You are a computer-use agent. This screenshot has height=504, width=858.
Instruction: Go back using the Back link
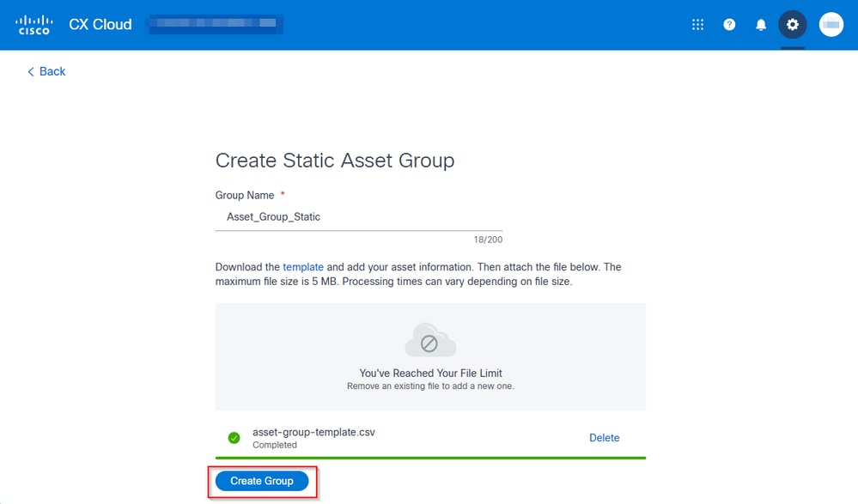tap(46, 71)
